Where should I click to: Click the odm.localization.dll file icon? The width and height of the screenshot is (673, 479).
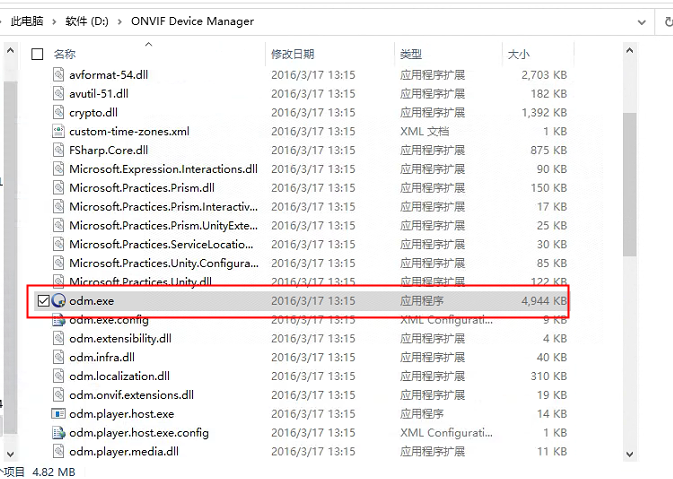(58, 376)
